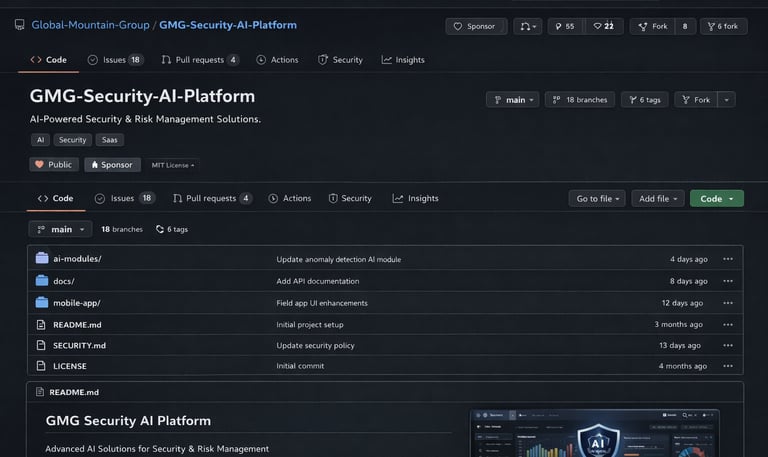Click the Sponsor button with heart outline
Image resolution: width=768 pixels, height=457 pixels.
476,26
